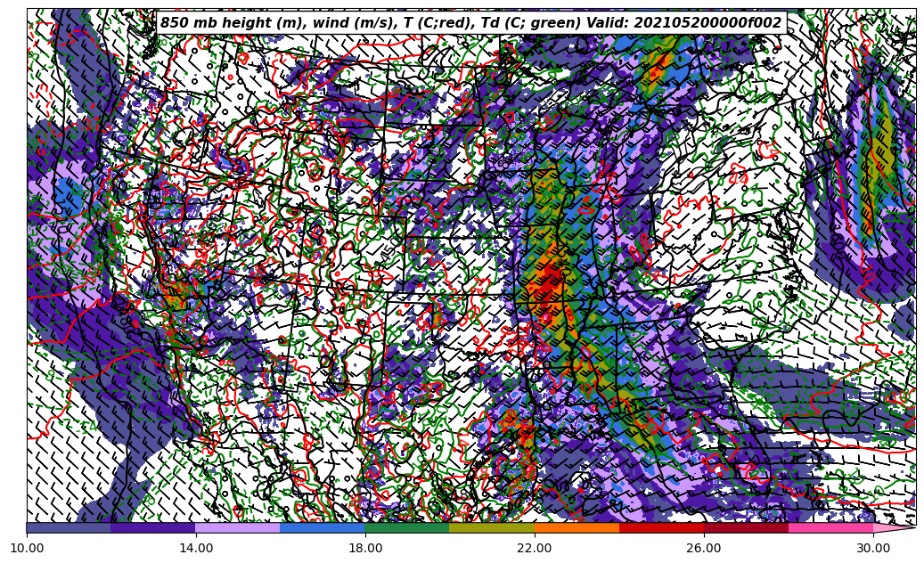The image size is (924, 563).
Task: Click the 10.00 colorbar tick label
Action: pyautogui.click(x=27, y=549)
